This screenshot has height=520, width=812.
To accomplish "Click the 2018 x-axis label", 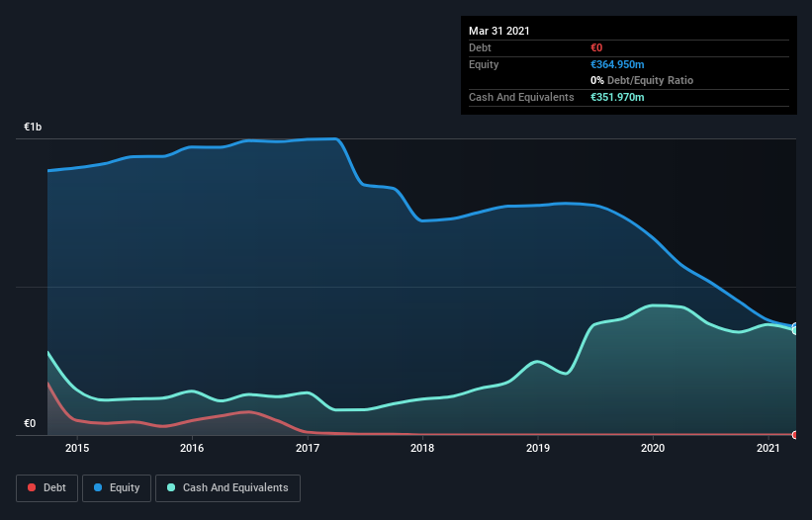I will click(x=422, y=448).
